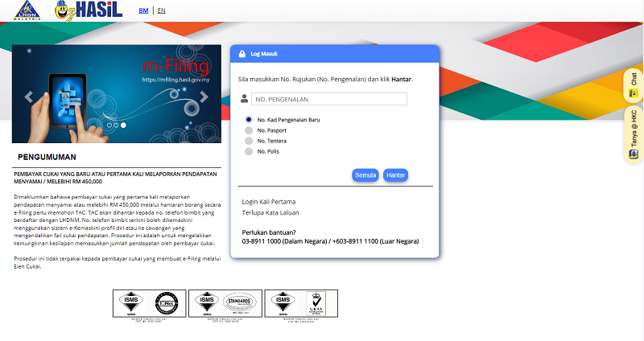Select third carousel indicator dot
Screen dimensions: 644x341
coord(123,125)
